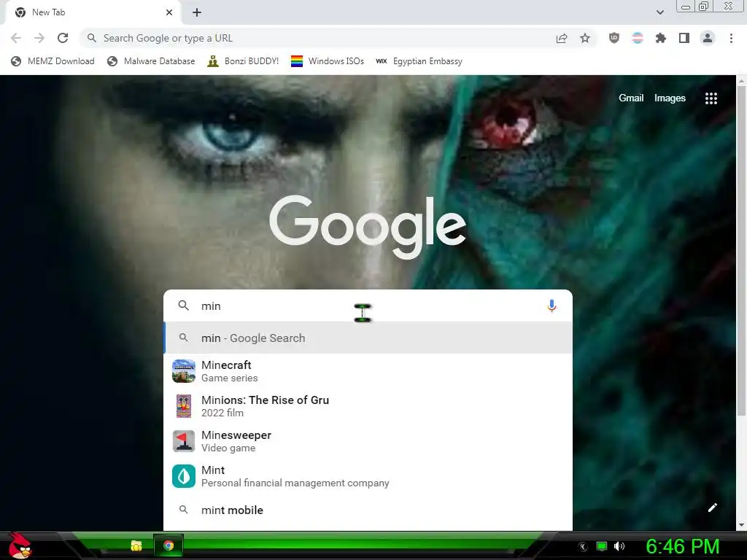747x560 pixels.
Task: Click the page scrollbar up arrow
Action: click(741, 80)
